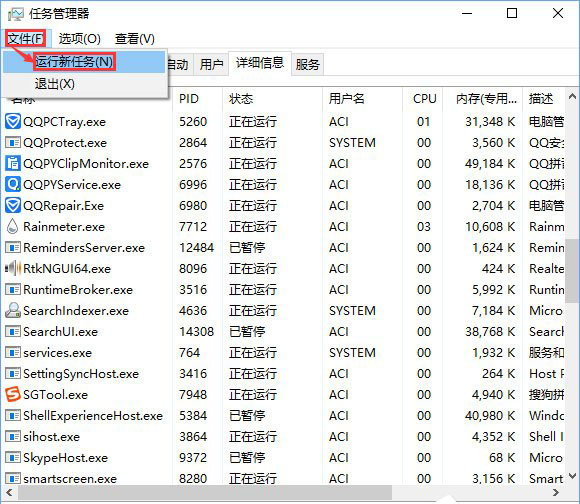Viewport: 580px width, 504px height.
Task: Click the horizontal scrollbar thumb
Action: (x=205, y=493)
